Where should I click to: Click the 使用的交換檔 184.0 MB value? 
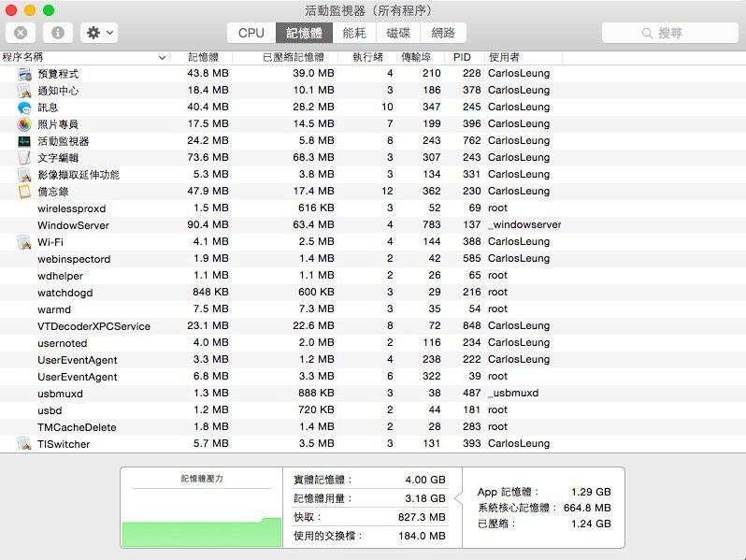(x=422, y=536)
